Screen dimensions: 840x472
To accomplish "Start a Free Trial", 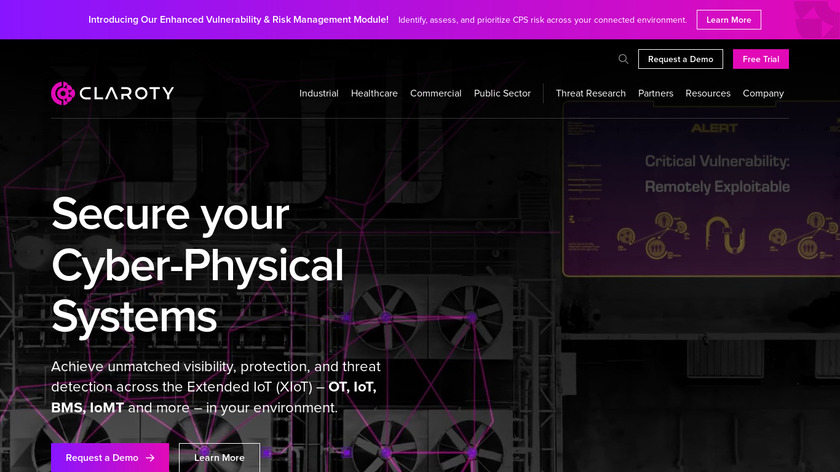I will pyautogui.click(x=761, y=59).
